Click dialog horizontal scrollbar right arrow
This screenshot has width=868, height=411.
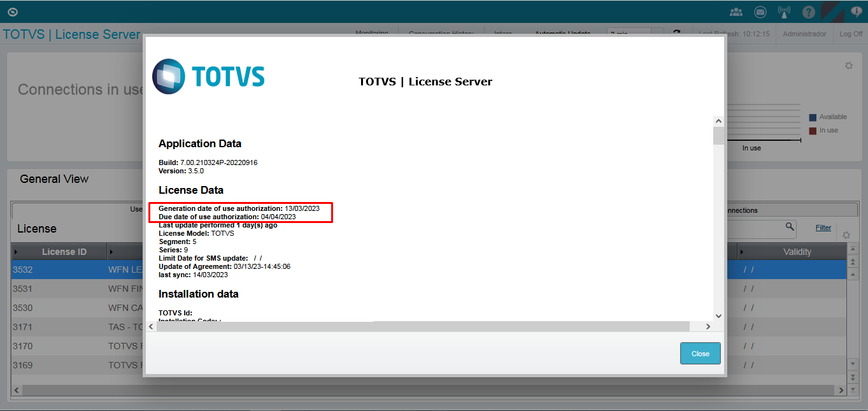coord(708,326)
